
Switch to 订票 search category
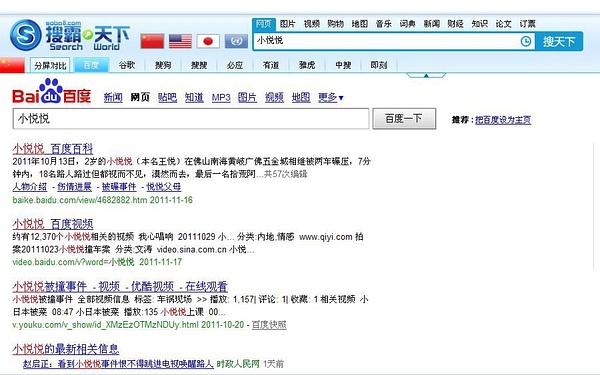(527, 24)
